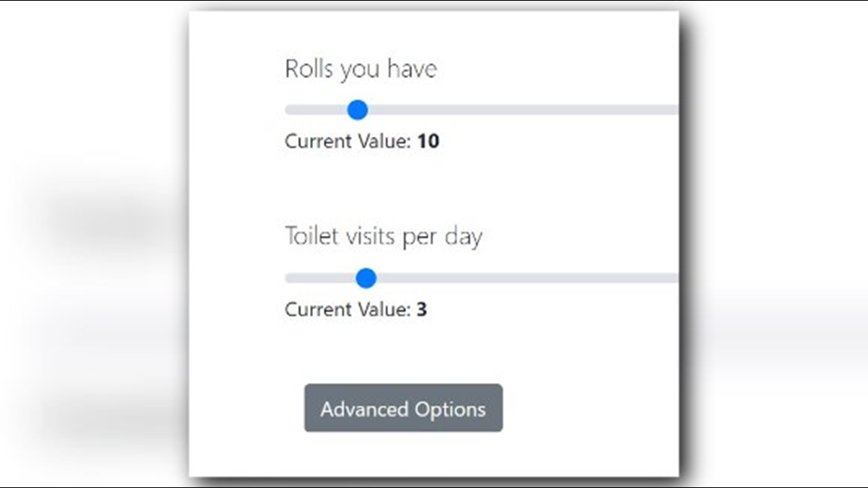Click Toilet visits track left of the handle
Image resolution: width=868 pixels, height=488 pixels.
tap(320, 279)
